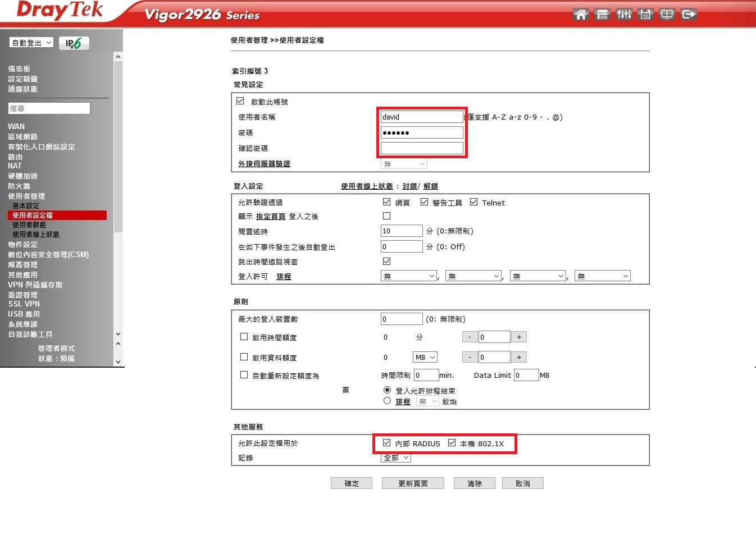Disable the 內部 RADIUS checkbox
This screenshot has width=756, height=549.
click(x=386, y=443)
